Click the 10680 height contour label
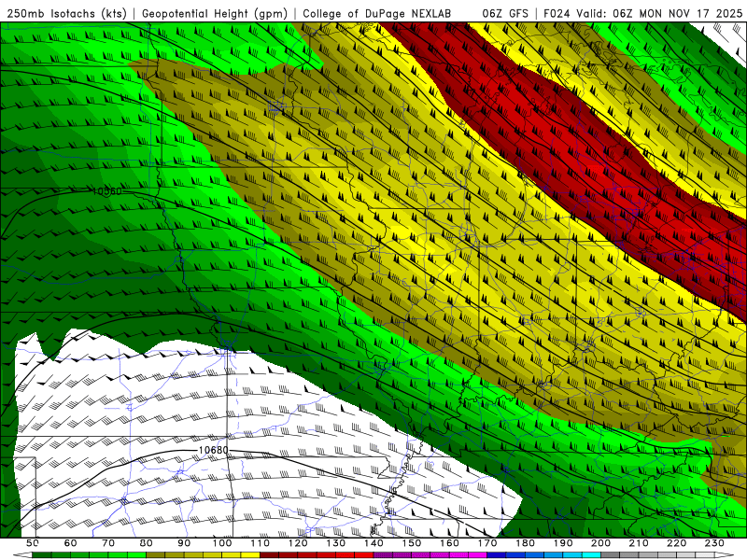The height and width of the screenshot is (560, 747). click(x=213, y=450)
